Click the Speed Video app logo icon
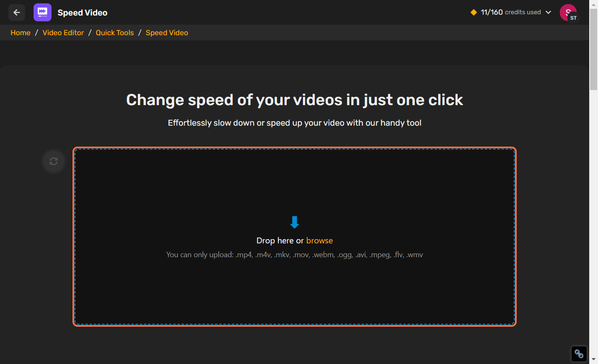The image size is (598, 364). pyautogui.click(x=42, y=13)
